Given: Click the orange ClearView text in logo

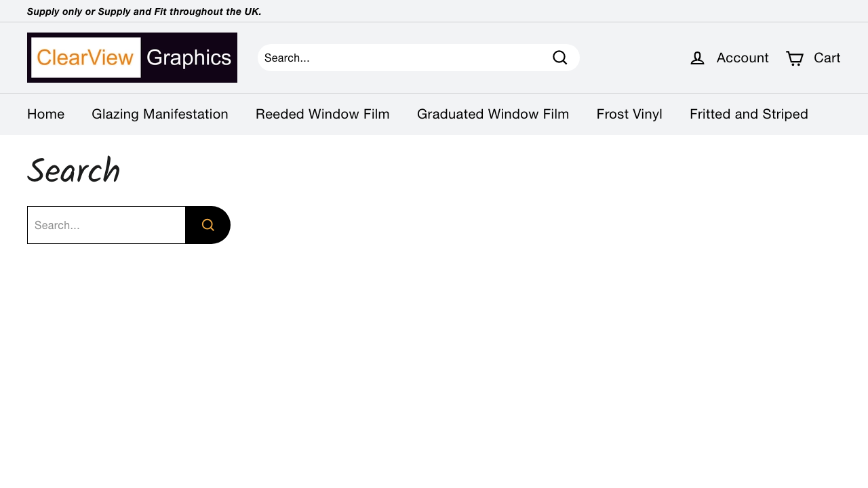Looking at the screenshot, I should coord(85,58).
